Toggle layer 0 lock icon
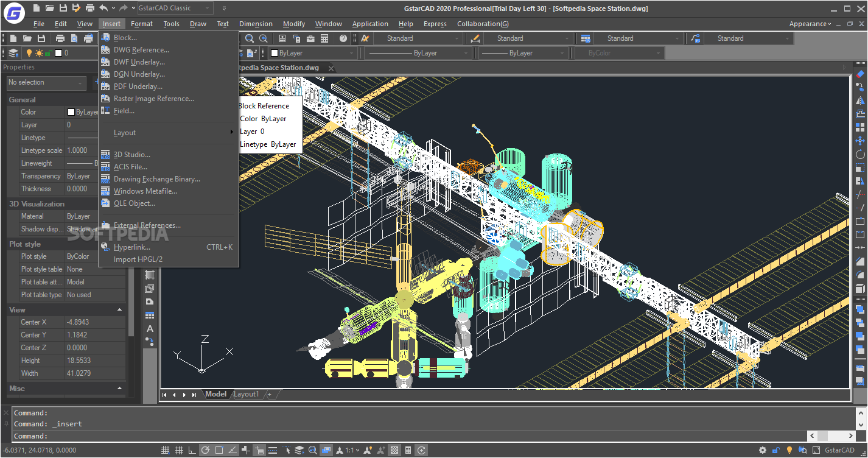The height and width of the screenshot is (458, 868). [x=47, y=53]
